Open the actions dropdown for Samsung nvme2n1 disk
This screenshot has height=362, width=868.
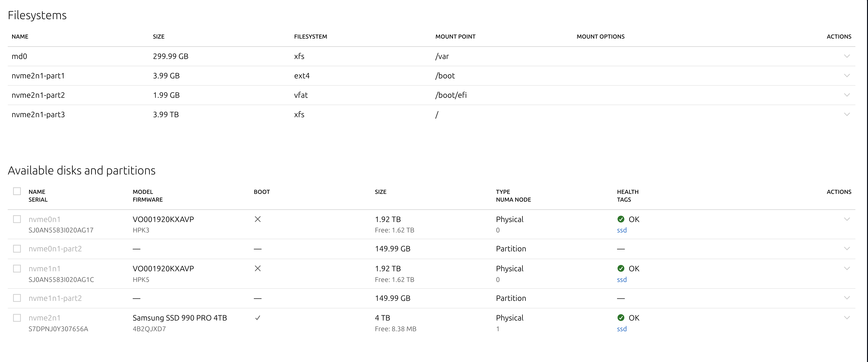[x=847, y=318]
